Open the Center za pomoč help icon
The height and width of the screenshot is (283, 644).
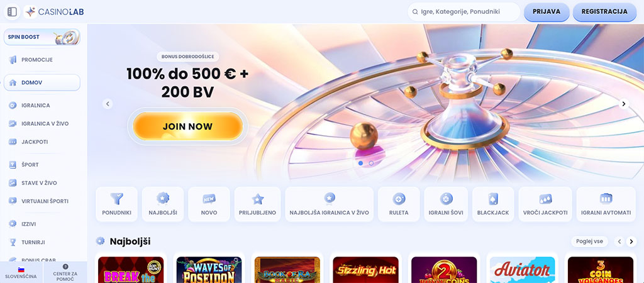tap(65, 267)
